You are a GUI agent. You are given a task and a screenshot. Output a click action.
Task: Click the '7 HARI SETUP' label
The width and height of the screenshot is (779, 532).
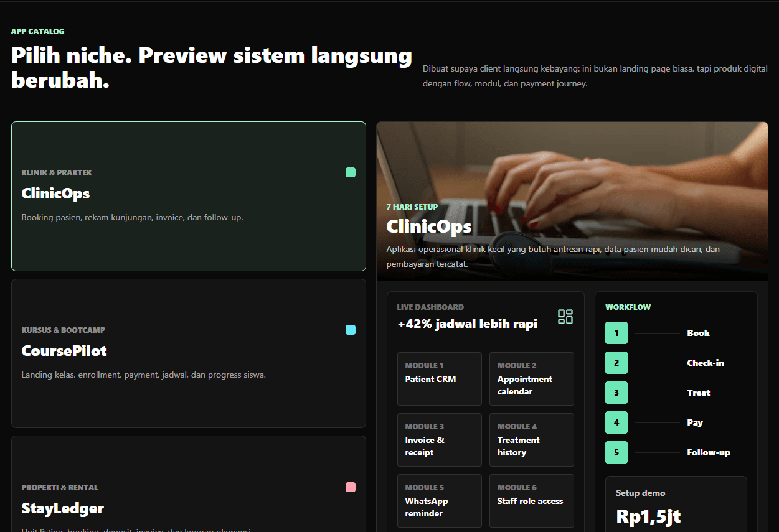point(412,207)
